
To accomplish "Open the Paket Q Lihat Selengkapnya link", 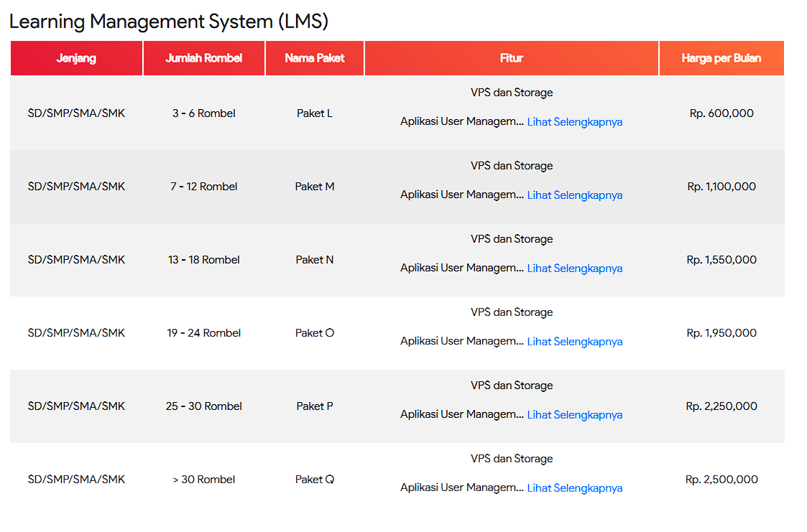I will 574,487.
